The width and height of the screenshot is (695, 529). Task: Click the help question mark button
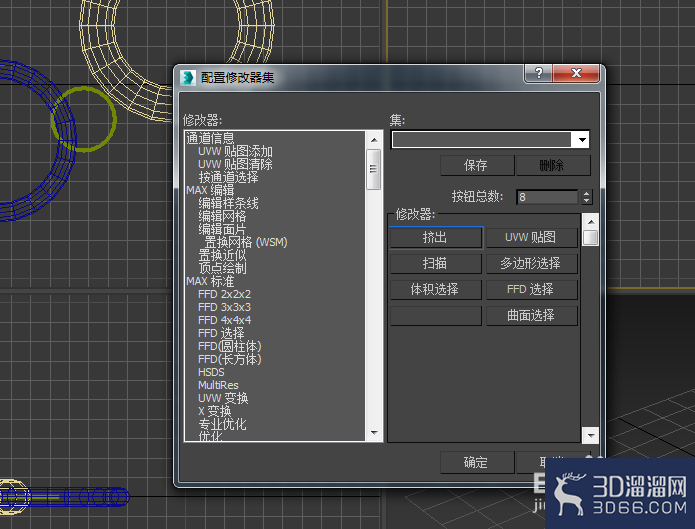point(539,73)
